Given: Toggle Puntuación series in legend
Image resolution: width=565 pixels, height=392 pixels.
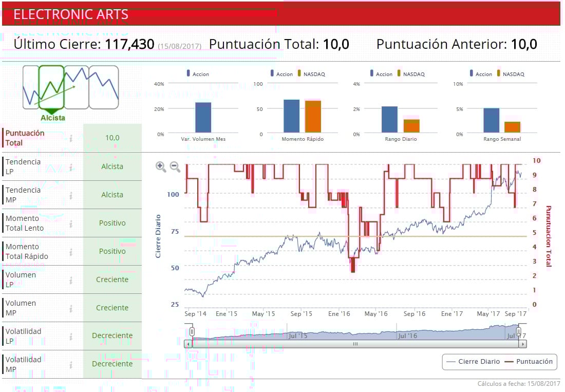Looking at the screenshot, I should 529,361.
